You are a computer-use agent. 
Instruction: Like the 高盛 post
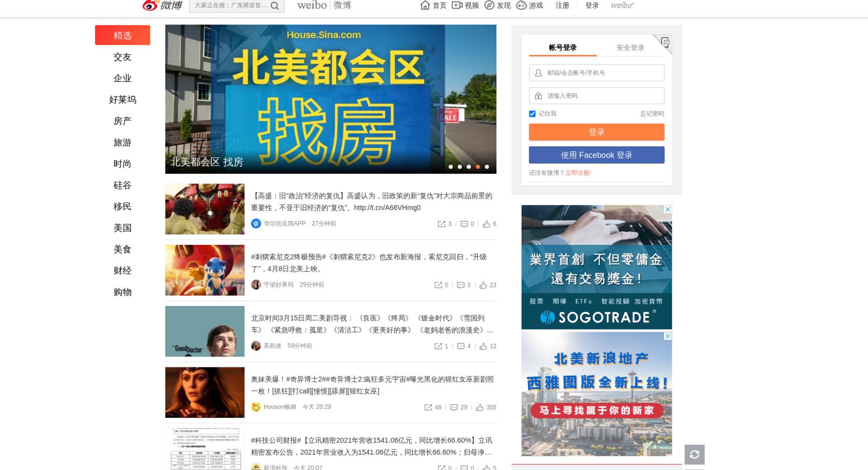click(486, 224)
